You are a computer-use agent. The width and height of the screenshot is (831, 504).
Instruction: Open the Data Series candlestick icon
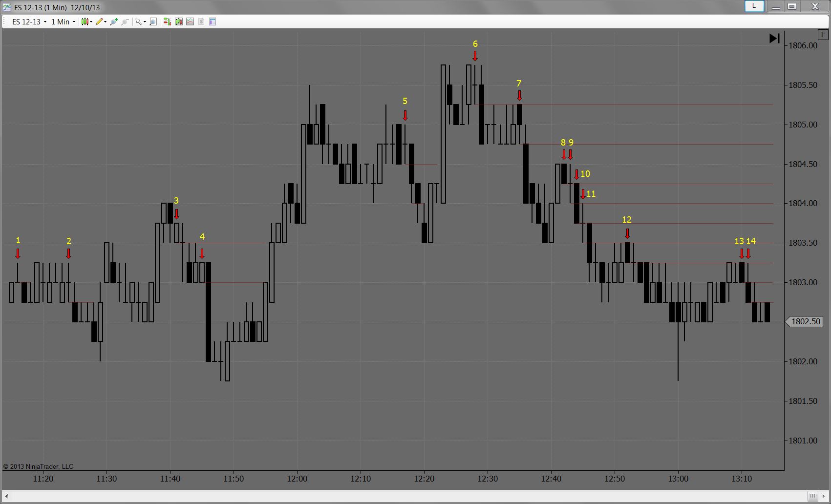pyautogui.click(x=179, y=22)
